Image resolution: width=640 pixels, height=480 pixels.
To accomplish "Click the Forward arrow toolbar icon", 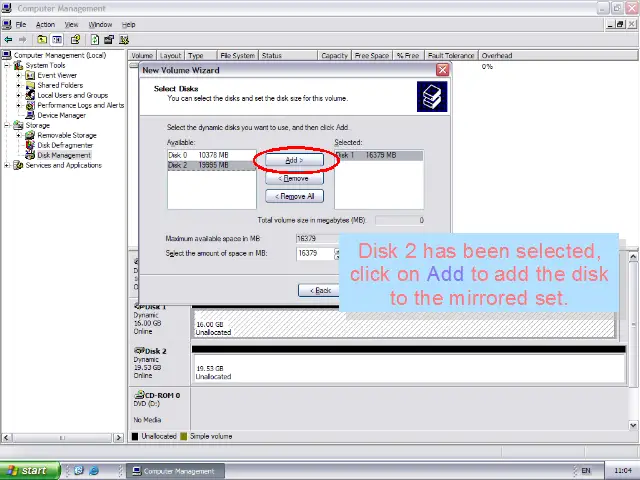I will pos(22,40).
